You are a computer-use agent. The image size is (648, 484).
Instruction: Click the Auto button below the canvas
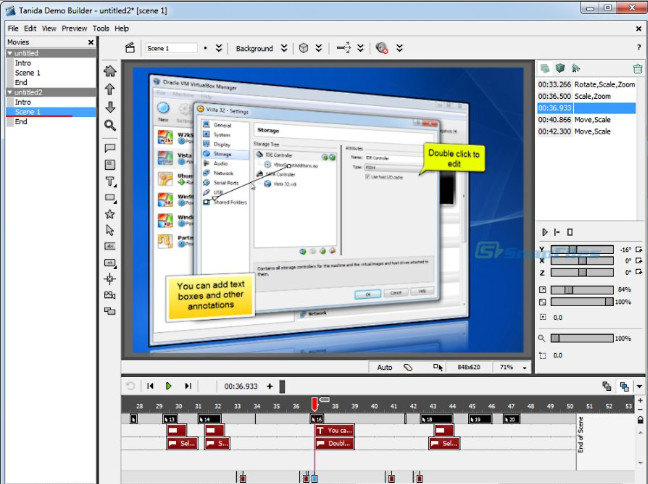384,367
